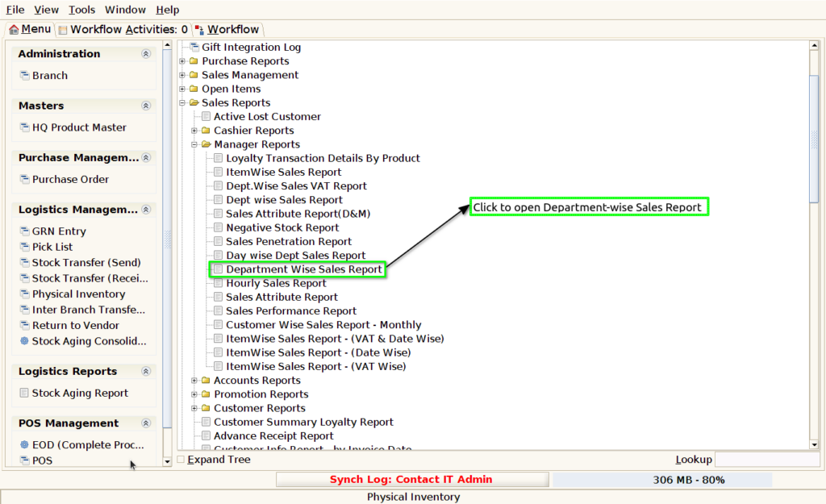This screenshot has width=826, height=504.
Task: Collapse the POS Management panel section
Action: pyautogui.click(x=146, y=423)
